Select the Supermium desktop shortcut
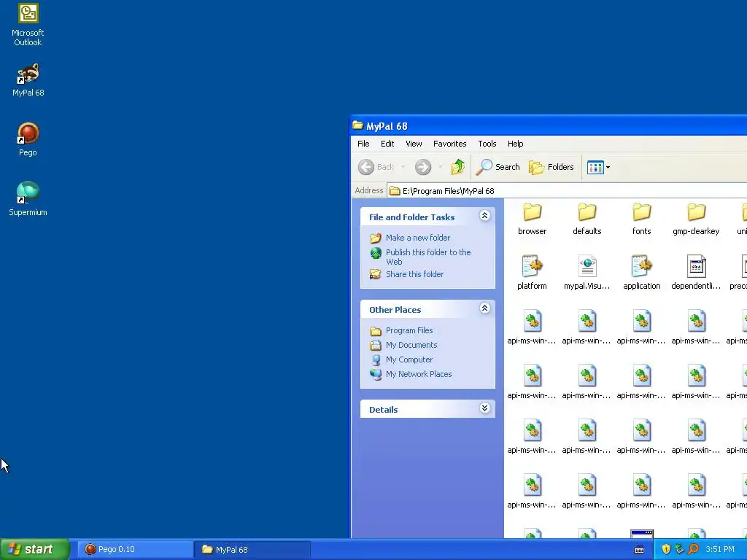The width and height of the screenshot is (747, 560). (x=28, y=199)
